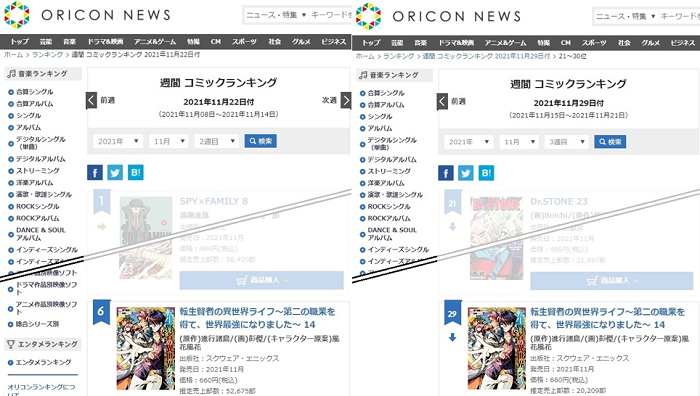Viewport: 700px width, 396px height.
Task: Open the 3週目 week dropdown on right page
Action: tap(566, 142)
